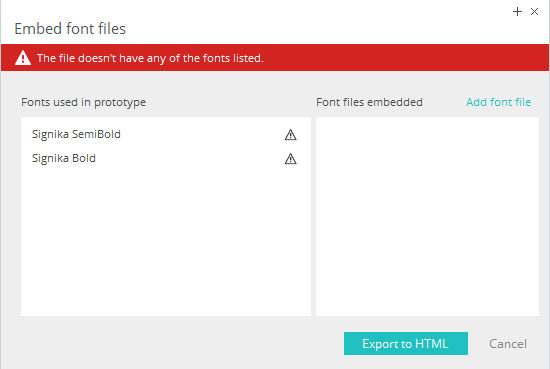The height and width of the screenshot is (369, 550).
Task: Click the warning icon beside Signika SemiBold
Action: click(x=290, y=134)
